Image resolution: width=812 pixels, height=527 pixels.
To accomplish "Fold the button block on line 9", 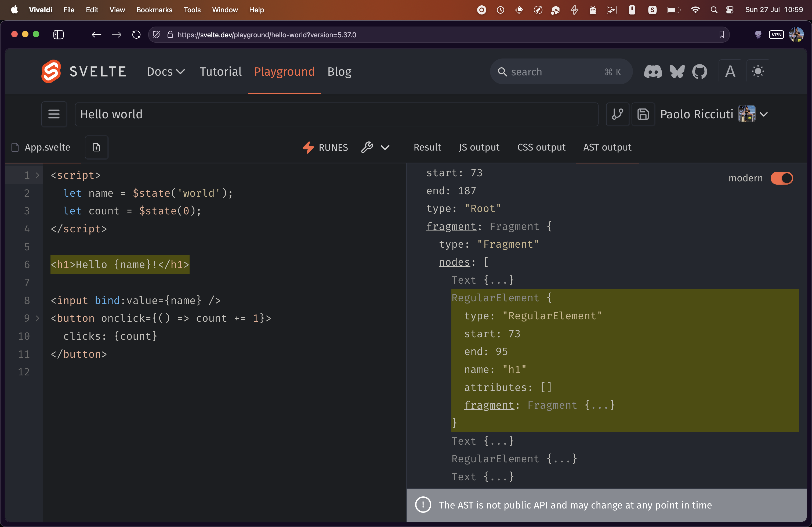I will click(x=38, y=318).
